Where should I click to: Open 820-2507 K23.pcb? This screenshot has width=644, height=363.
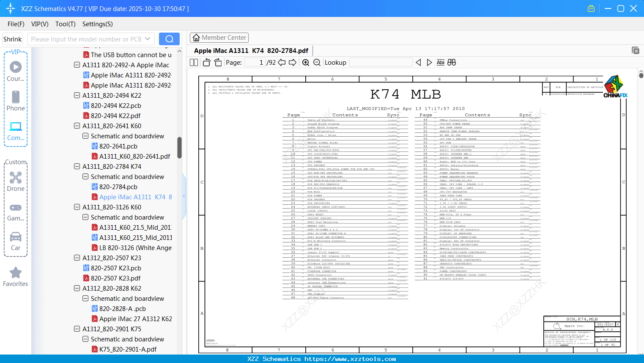(116, 268)
